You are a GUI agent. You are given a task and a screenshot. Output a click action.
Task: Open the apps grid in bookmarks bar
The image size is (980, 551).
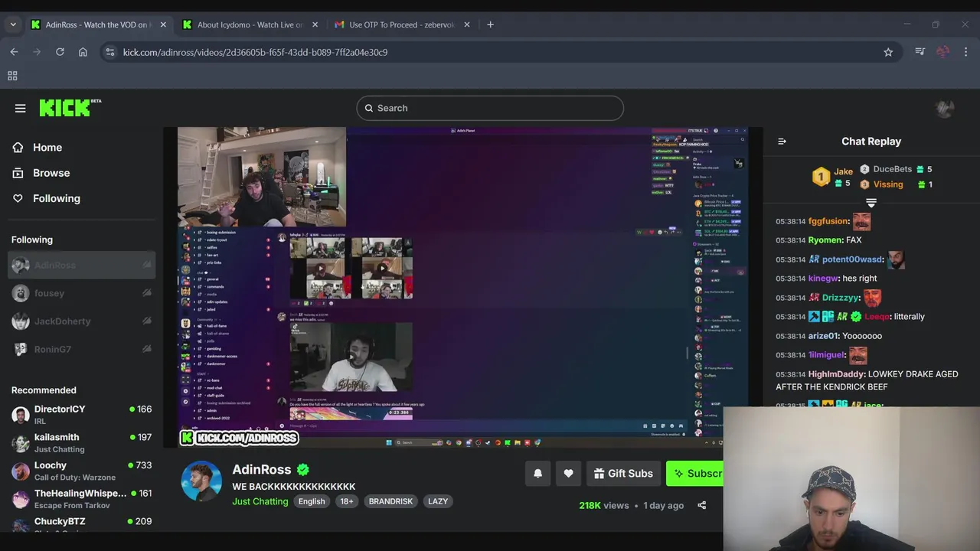click(12, 76)
